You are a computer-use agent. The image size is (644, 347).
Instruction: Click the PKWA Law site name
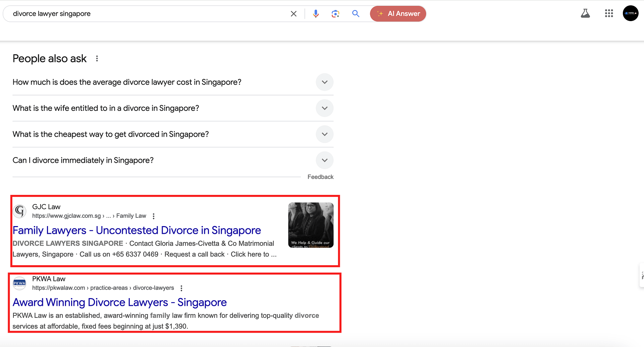click(x=49, y=279)
